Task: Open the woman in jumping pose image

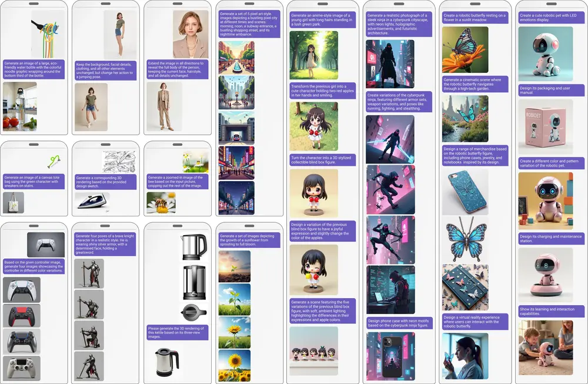Action: pos(91,107)
